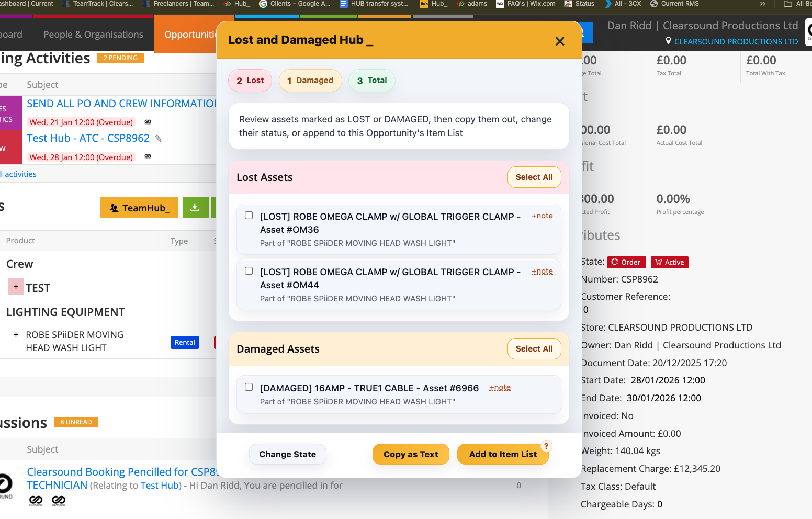Click the Weight: 140.04 kgs text
The width and height of the screenshot is (812, 519).
(621, 451)
